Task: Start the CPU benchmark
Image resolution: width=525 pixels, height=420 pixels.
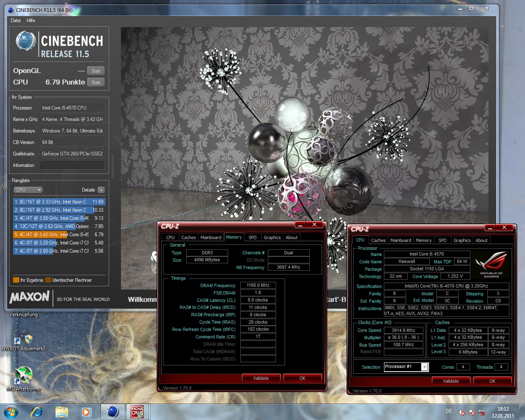Action: pos(96,82)
